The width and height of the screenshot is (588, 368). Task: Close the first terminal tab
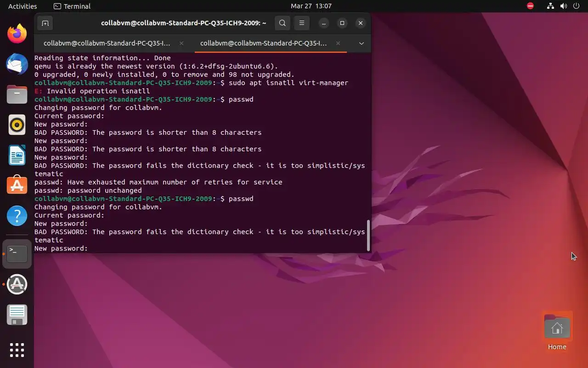[181, 43]
